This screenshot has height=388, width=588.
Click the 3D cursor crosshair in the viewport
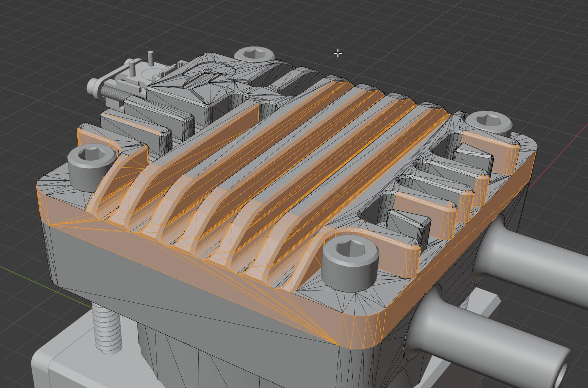(338, 53)
